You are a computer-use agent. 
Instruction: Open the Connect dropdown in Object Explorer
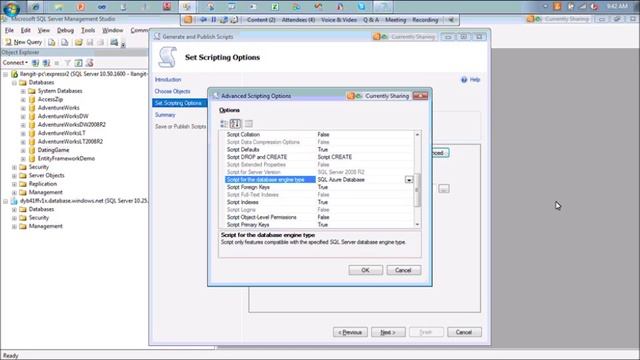tap(15, 63)
